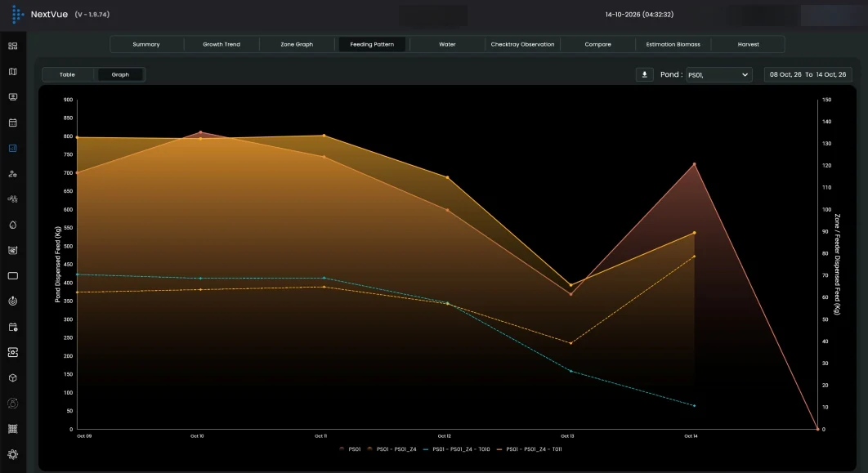Select the Feeding Pattern tab

pyautogui.click(x=372, y=44)
